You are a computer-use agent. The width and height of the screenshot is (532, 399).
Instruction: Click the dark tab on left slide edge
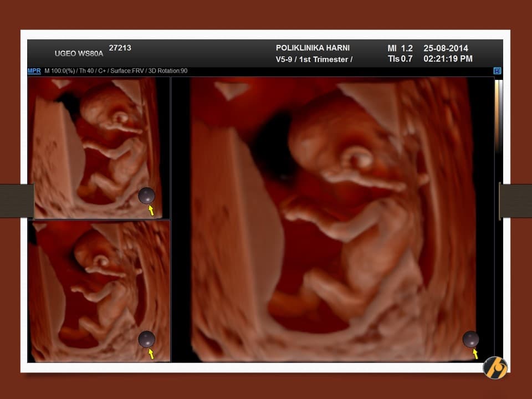pos(17,201)
